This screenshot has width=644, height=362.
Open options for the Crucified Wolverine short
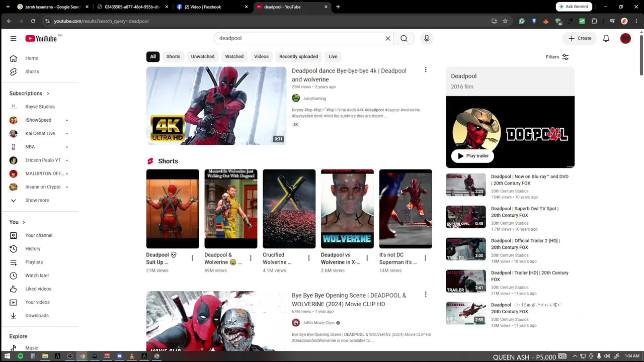coord(309,258)
